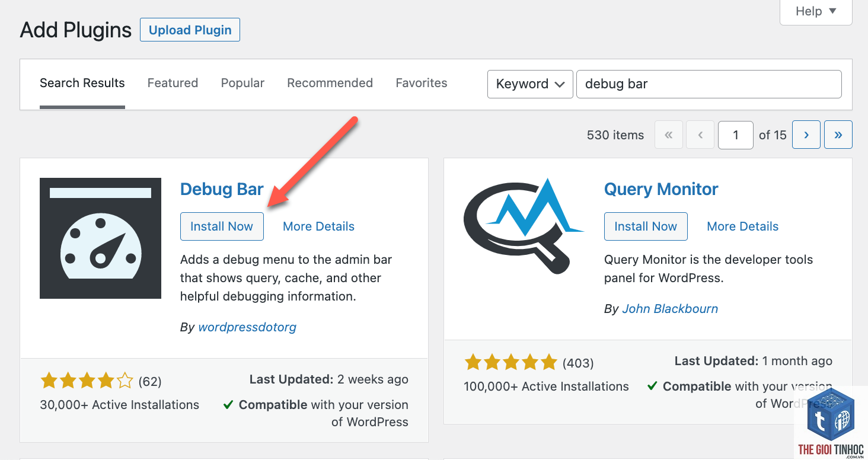Open the Recommended plugins tab
The height and width of the screenshot is (460, 868).
pos(330,83)
